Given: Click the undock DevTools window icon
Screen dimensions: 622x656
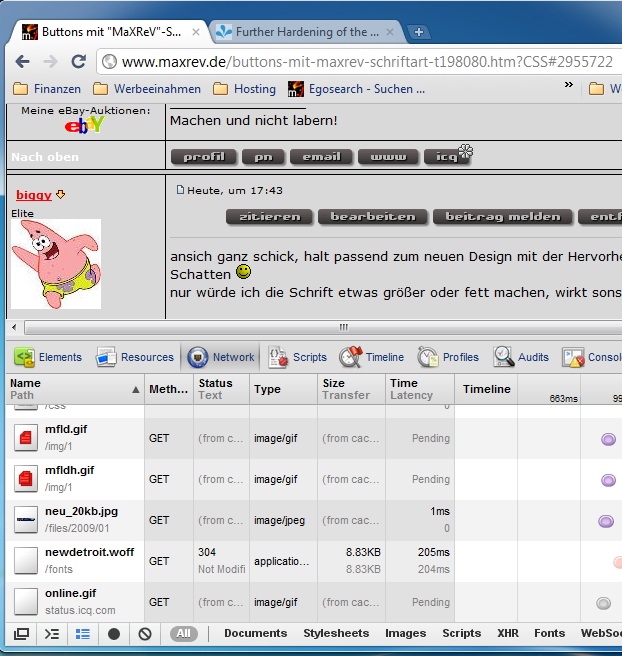Looking at the screenshot, I should [21, 634].
